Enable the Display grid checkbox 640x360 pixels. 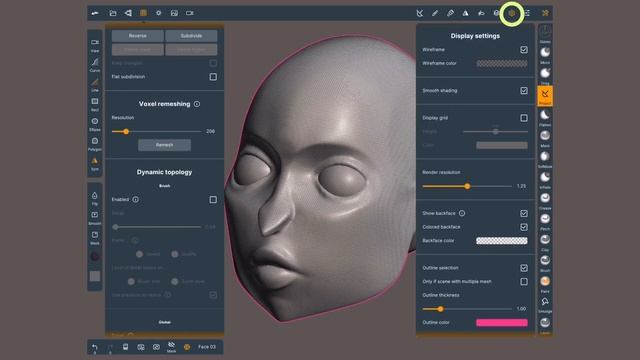(524, 118)
